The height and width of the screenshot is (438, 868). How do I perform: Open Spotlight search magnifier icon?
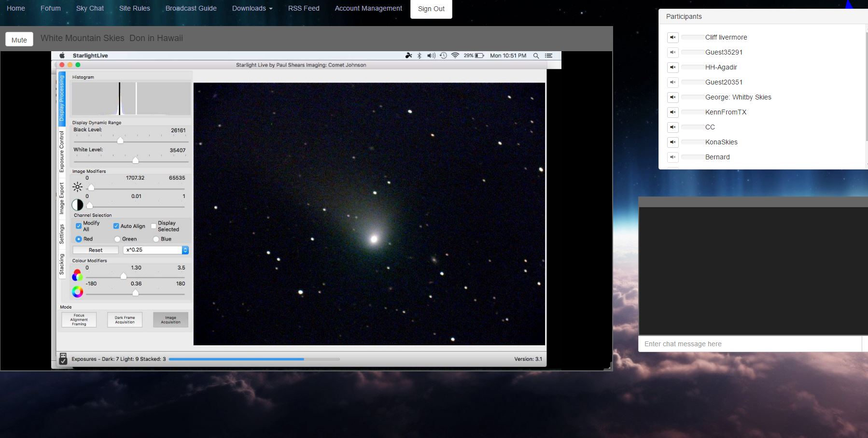click(x=536, y=56)
